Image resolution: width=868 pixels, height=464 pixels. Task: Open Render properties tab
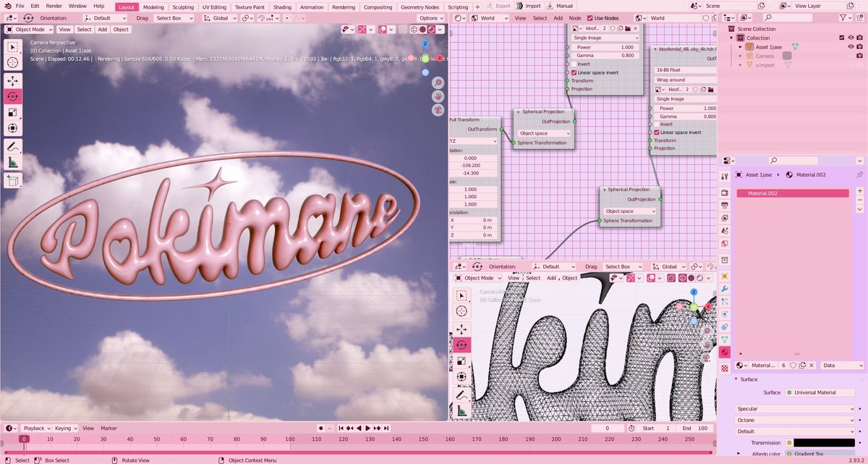pos(725,193)
